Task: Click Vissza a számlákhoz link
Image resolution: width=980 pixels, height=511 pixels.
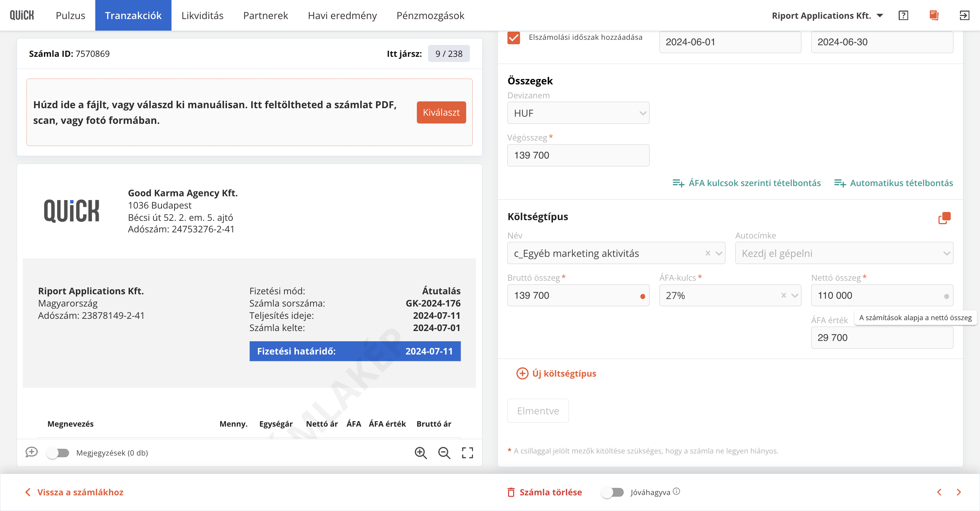Action: click(74, 492)
